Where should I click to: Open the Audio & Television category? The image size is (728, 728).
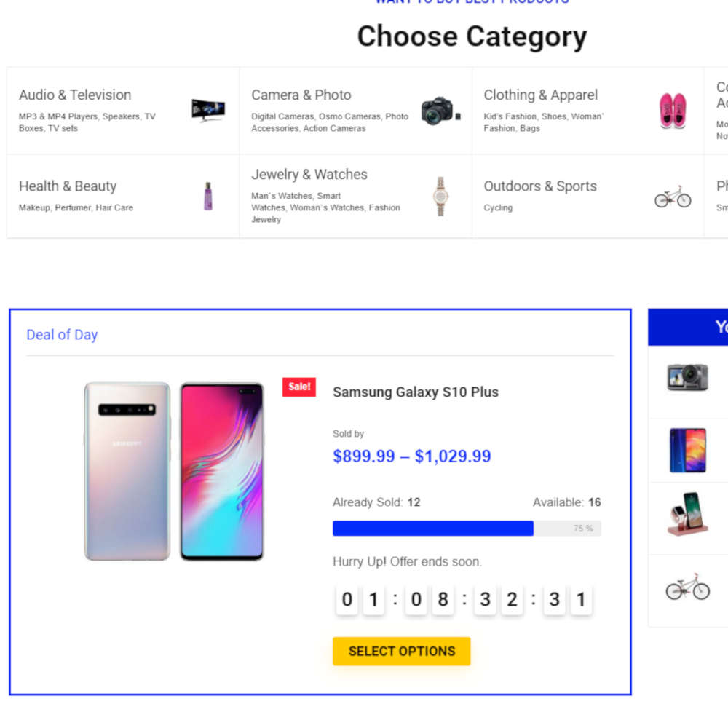tap(75, 95)
